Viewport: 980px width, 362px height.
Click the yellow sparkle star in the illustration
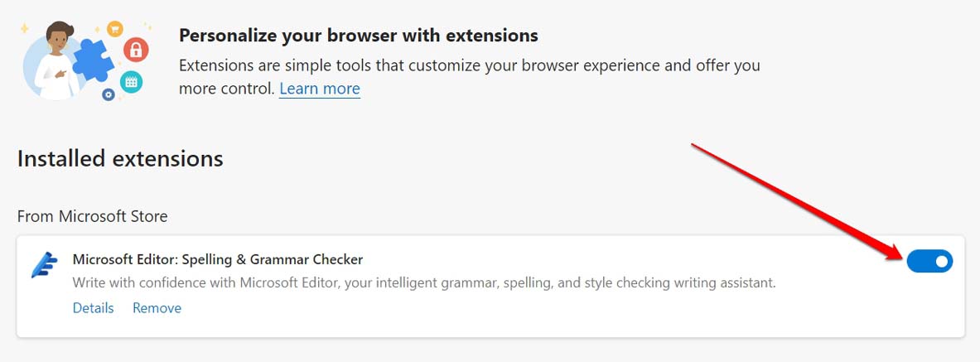point(25,28)
